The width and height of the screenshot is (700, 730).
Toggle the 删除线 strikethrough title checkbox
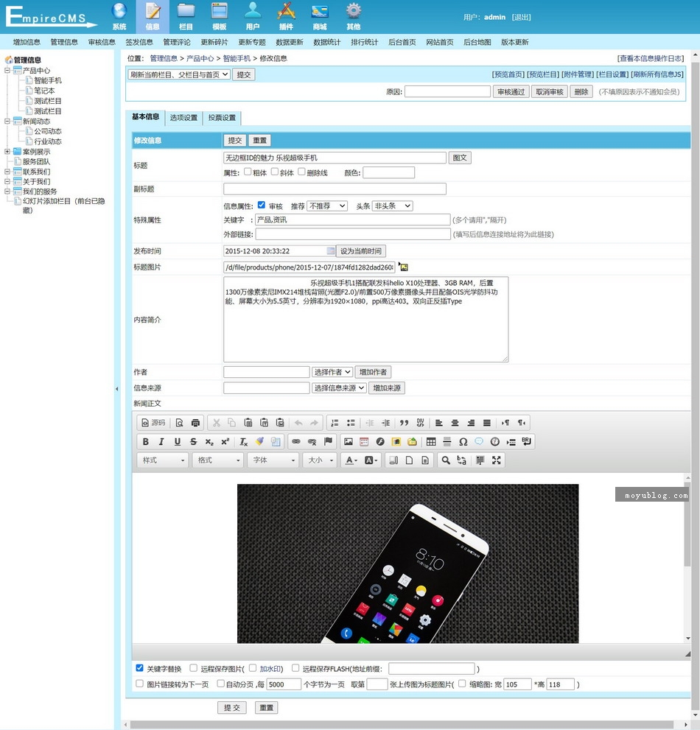click(301, 172)
